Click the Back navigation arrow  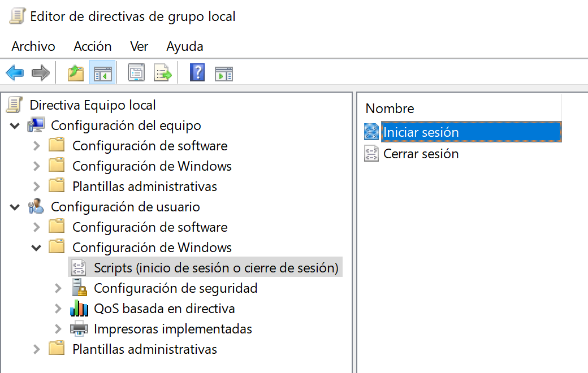pos(14,72)
